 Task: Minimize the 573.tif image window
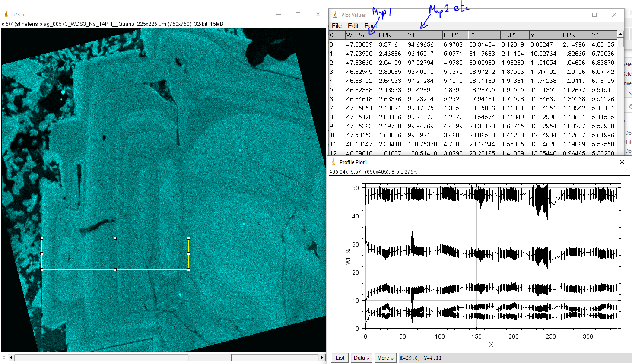278,14
